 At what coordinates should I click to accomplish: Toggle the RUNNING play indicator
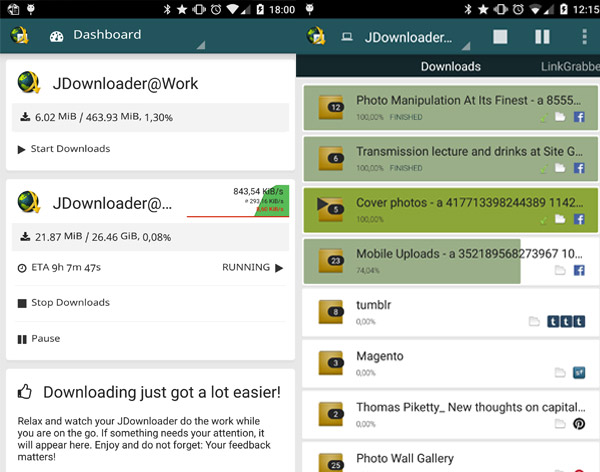(279, 268)
